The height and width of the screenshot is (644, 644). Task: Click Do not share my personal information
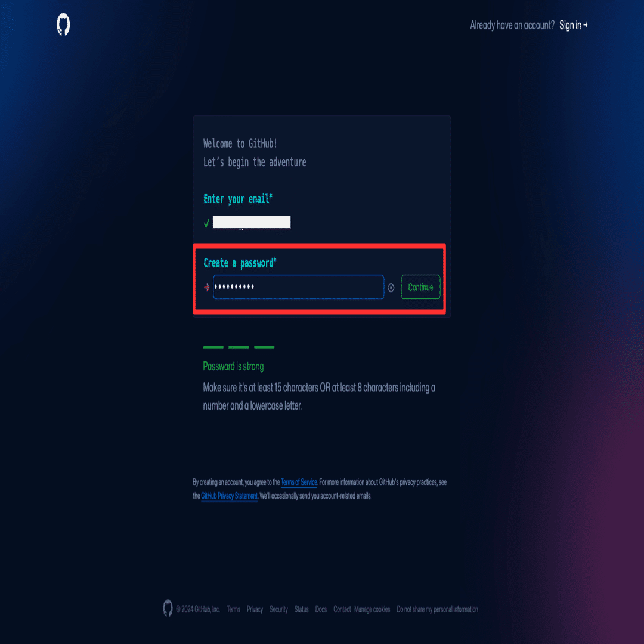(438, 609)
